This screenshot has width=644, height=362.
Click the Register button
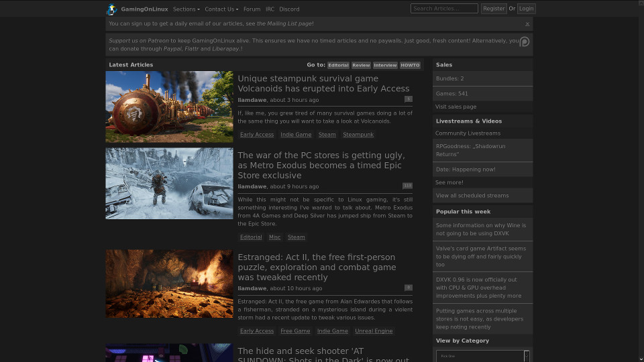tap(494, 9)
